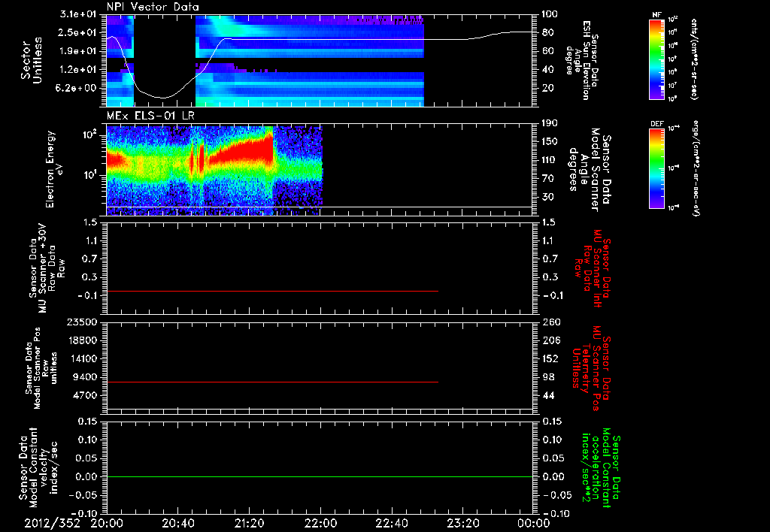
Task: Click the NF scale units label cnts/(cm**2-sr-sec)
Action: pyautogui.click(x=694, y=59)
